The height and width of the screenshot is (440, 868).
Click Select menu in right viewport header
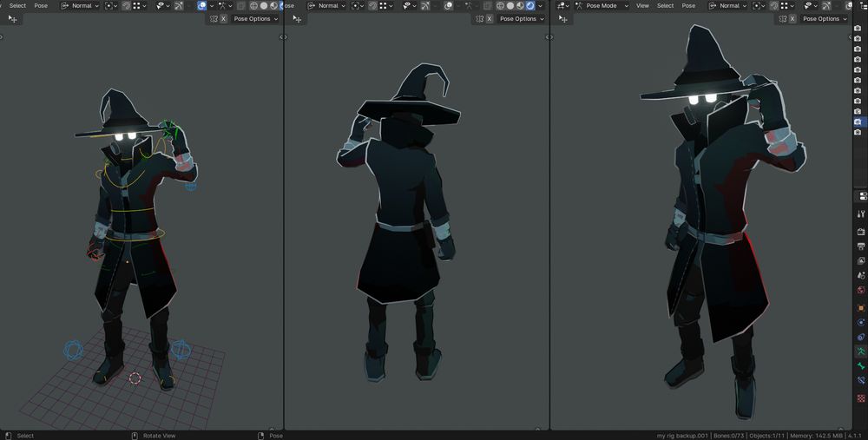665,5
